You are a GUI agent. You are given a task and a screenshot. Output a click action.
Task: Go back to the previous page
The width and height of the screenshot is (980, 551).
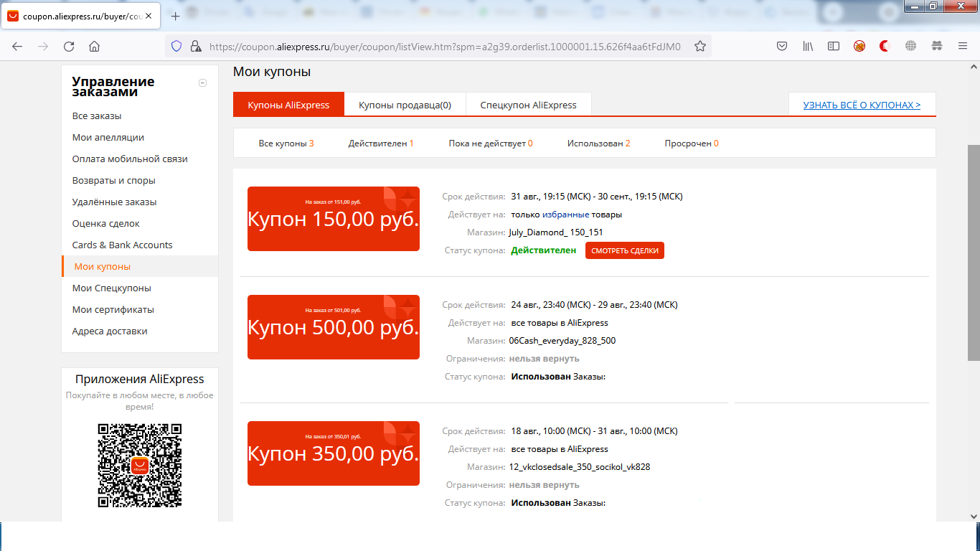[x=17, y=47]
